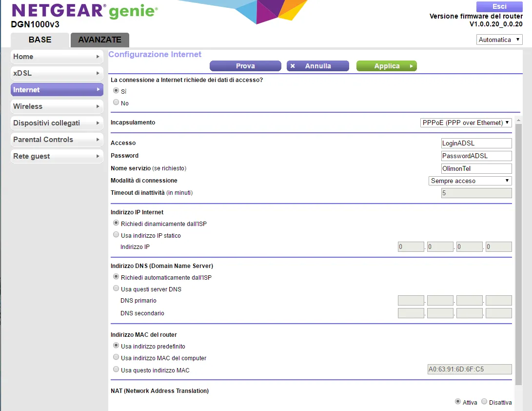The height and width of the screenshot is (411, 532).
Task: Open Modalità di connessione dropdown
Action: point(470,181)
